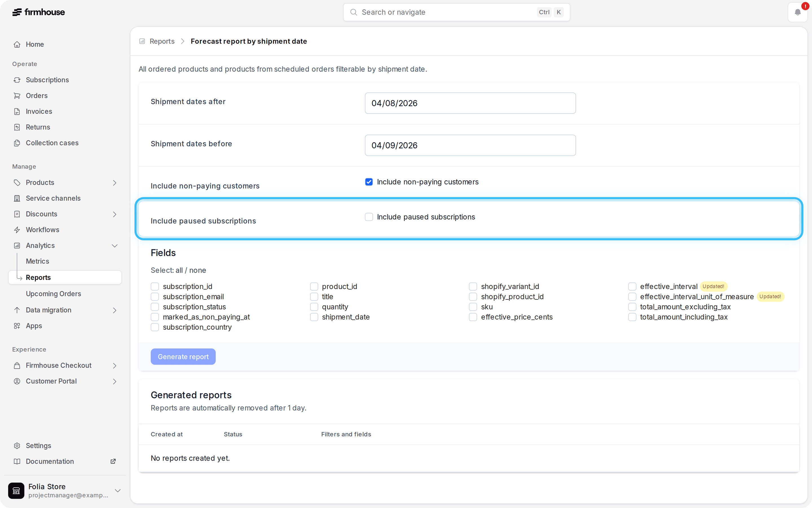
Task: Click the Data migration arrow icon
Action: click(17, 310)
